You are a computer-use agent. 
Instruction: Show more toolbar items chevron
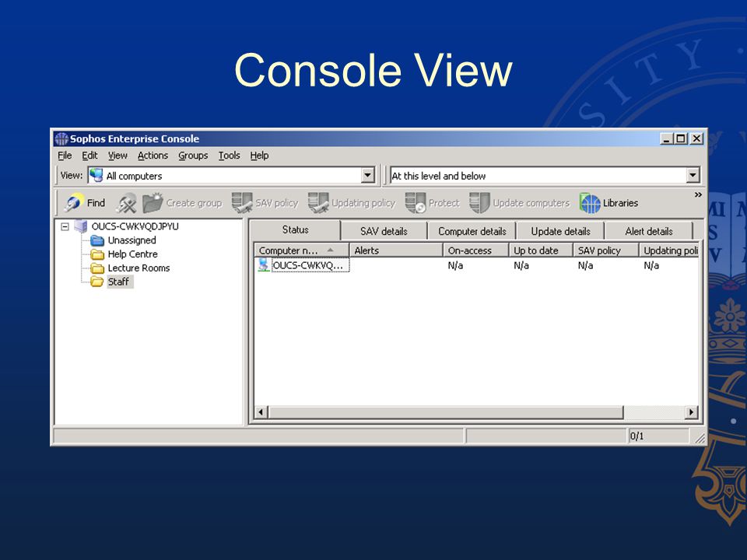click(x=698, y=194)
